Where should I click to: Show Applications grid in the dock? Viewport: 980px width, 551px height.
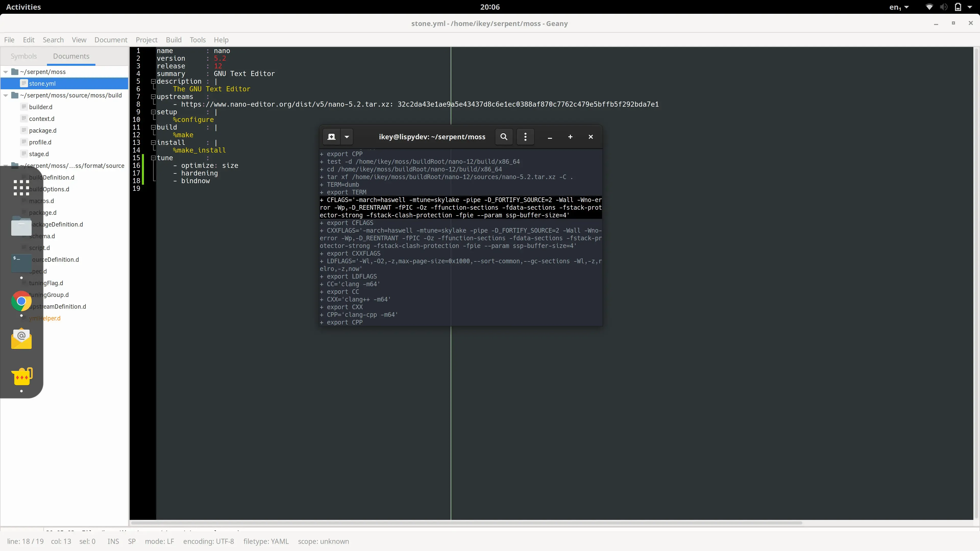click(21, 188)
